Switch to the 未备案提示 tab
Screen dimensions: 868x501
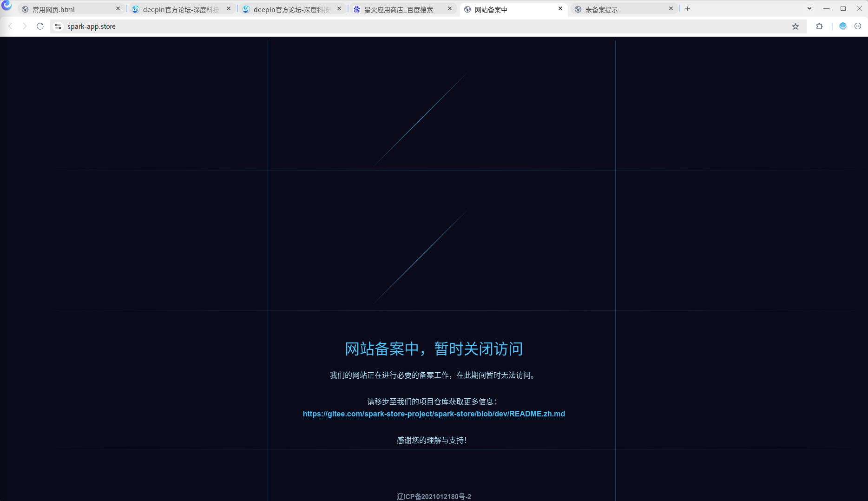coord(624,9)
